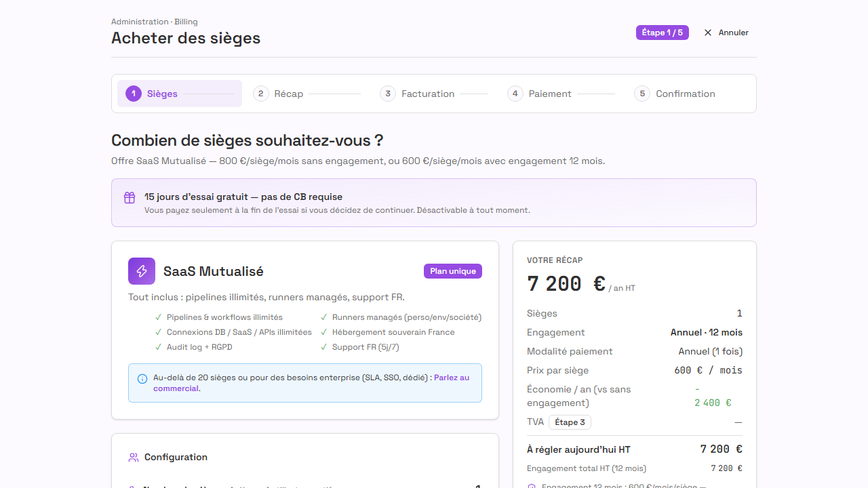Click the Combien de sièges souhaitez-vous heading

click(248, 141)
